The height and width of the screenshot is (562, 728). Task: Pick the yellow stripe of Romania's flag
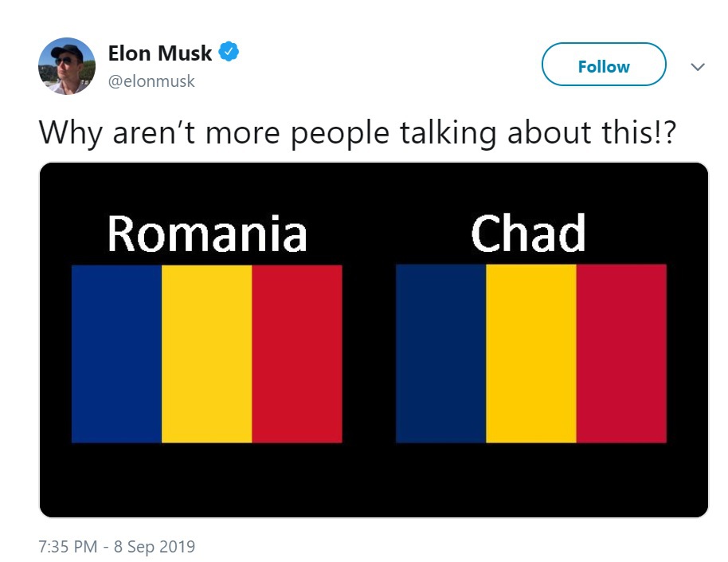pos(207,354)
